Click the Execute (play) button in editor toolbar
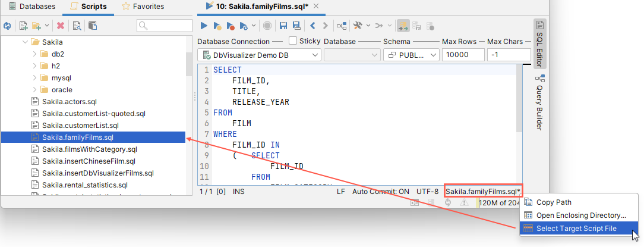644x247 pixels. [x=204, y=26]
